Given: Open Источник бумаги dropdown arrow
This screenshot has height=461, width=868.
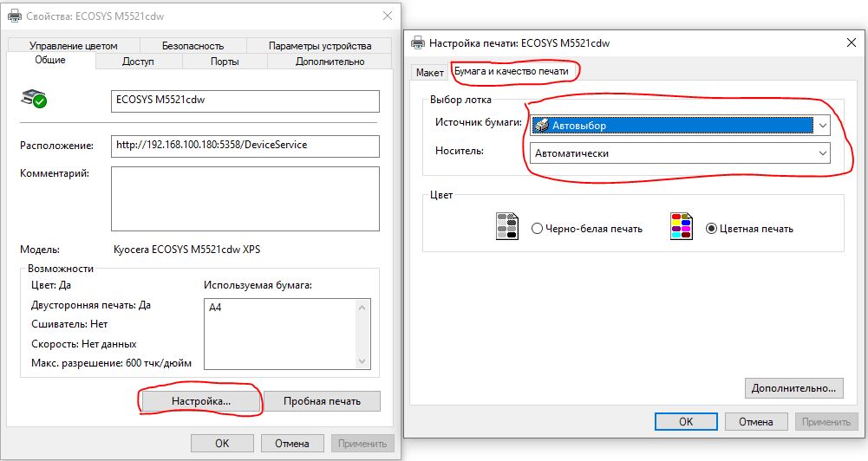Looking at the screenshot, I should coord(823,126).
